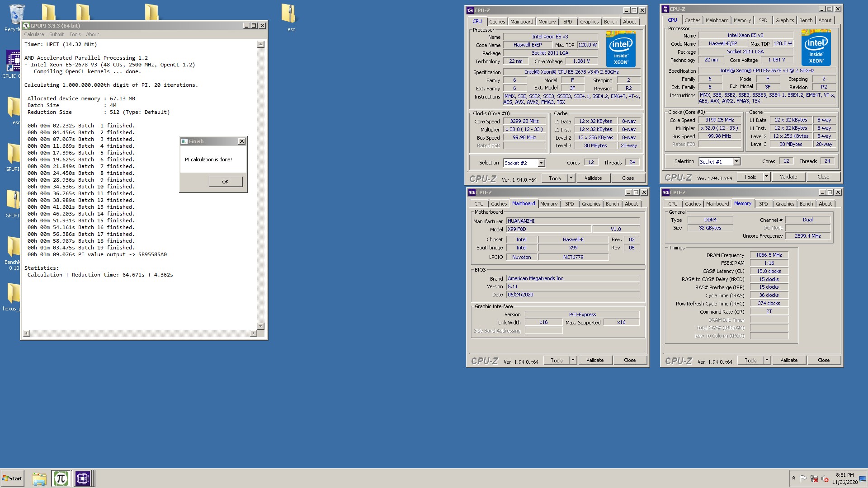Switch to CPU-Z icon in taskbar
Image resolution: width=868 pixels, height=488 pixels.
(x=83, y=478)
